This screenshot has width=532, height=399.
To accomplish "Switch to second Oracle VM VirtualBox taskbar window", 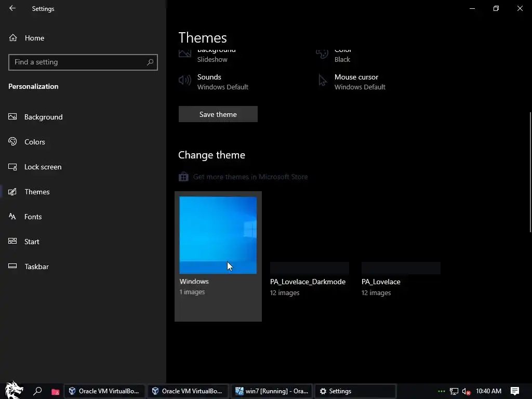I will point(188,391).
